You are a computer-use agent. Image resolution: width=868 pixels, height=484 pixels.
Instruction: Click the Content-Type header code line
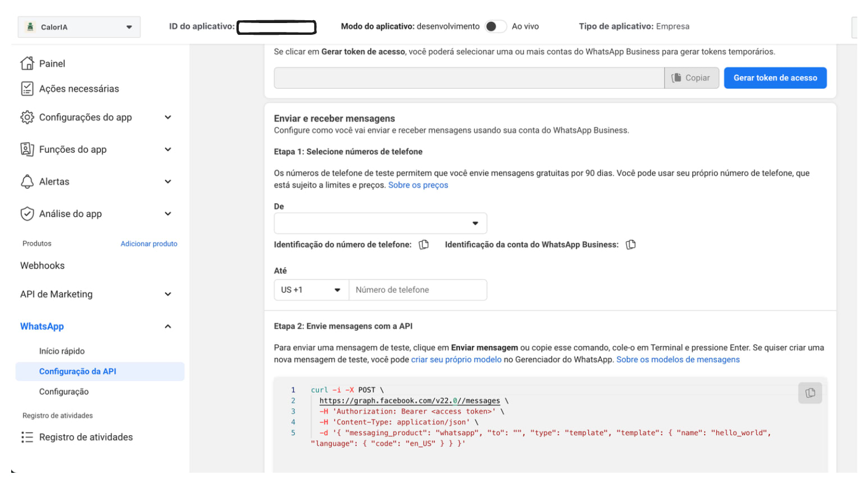(399, 422)
